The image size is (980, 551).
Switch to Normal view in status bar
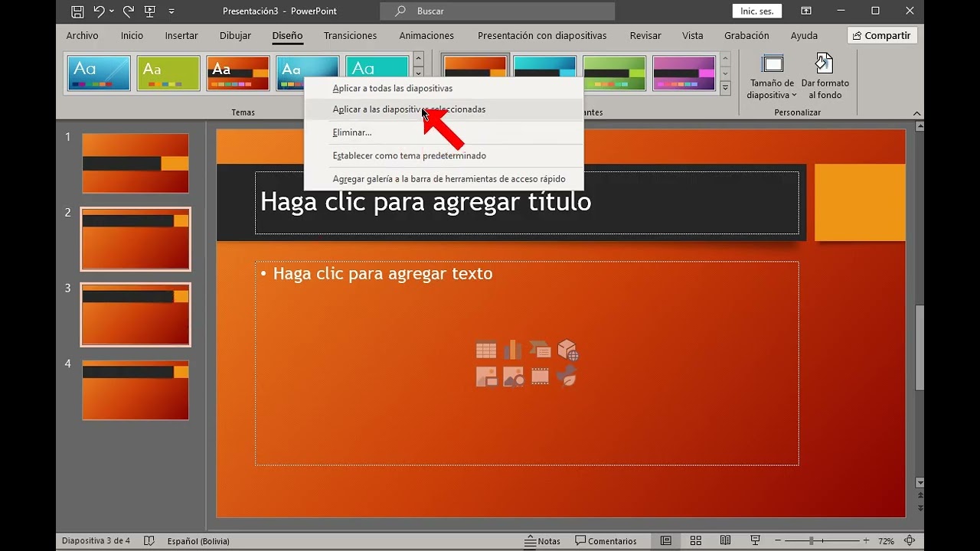coord(666,541)
